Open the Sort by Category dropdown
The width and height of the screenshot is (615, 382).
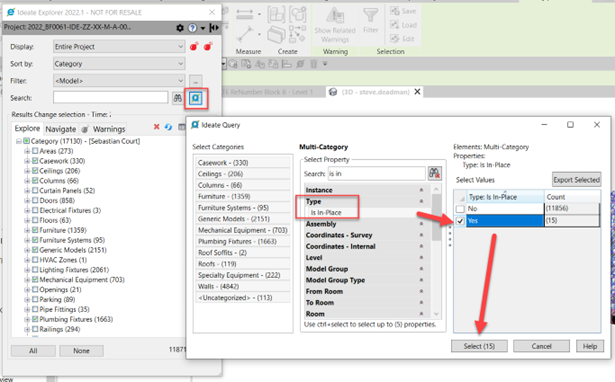pos(119,64)
